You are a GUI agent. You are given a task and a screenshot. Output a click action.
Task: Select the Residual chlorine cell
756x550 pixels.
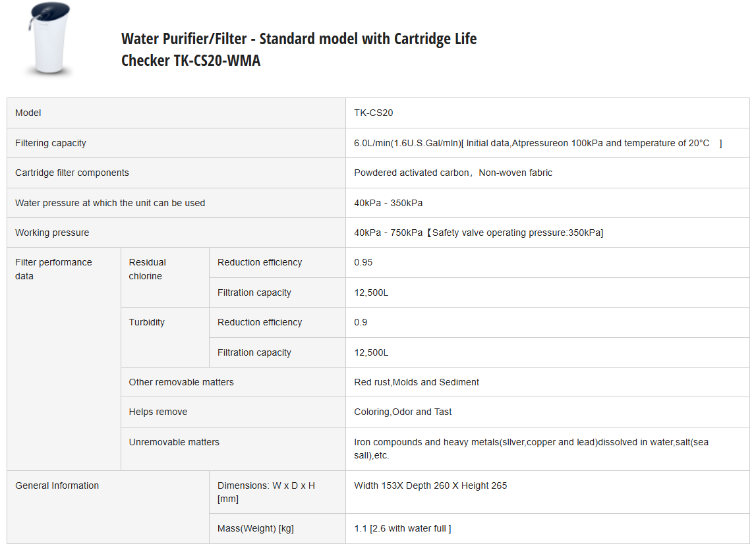[147, 269]
